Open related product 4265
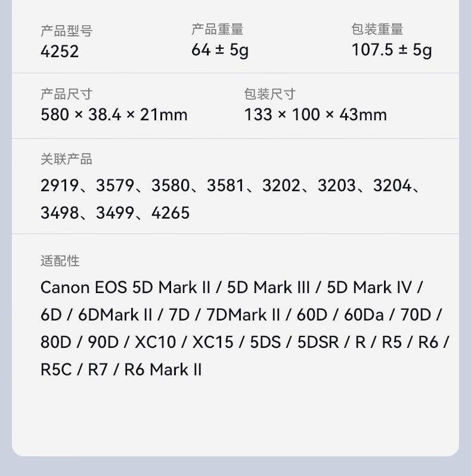Screen dimensions: 471x476 coord(171,213)
